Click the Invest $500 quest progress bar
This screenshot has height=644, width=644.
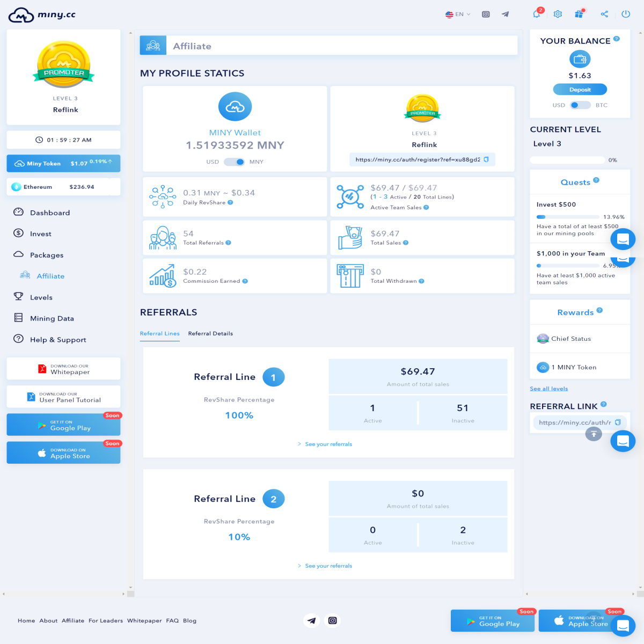pos(568,217)
